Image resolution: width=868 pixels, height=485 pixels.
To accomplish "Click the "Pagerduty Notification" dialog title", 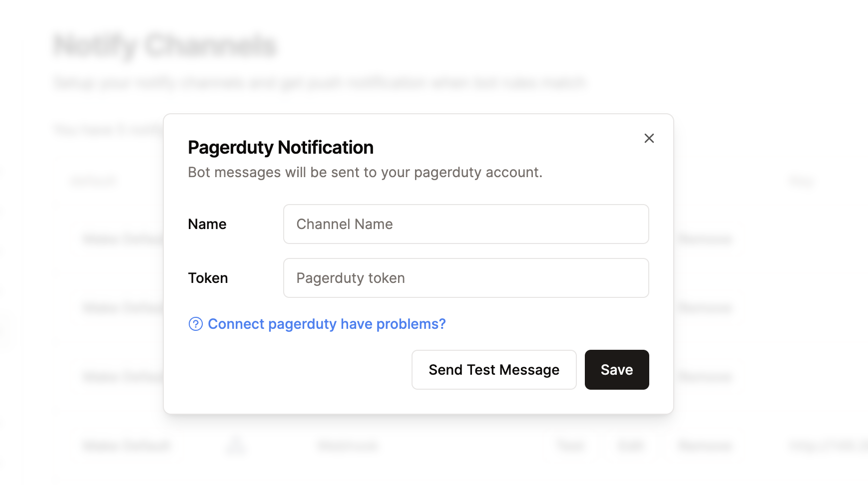I will 280,148.
